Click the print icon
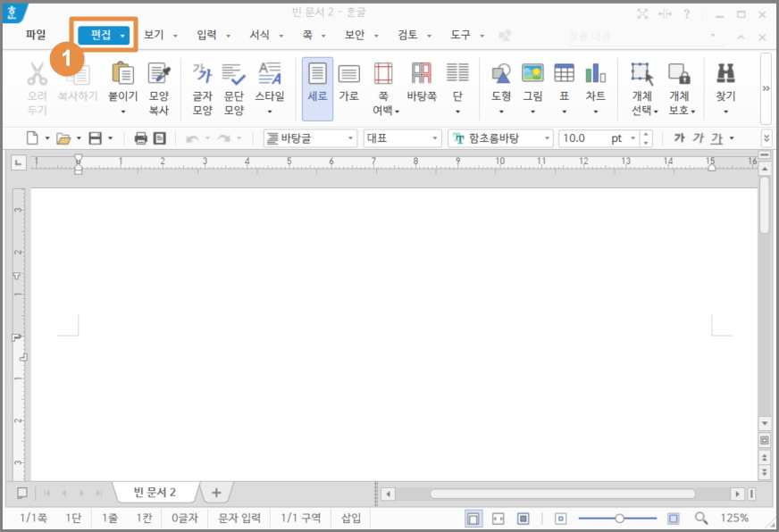 click(x=140, y=138)
